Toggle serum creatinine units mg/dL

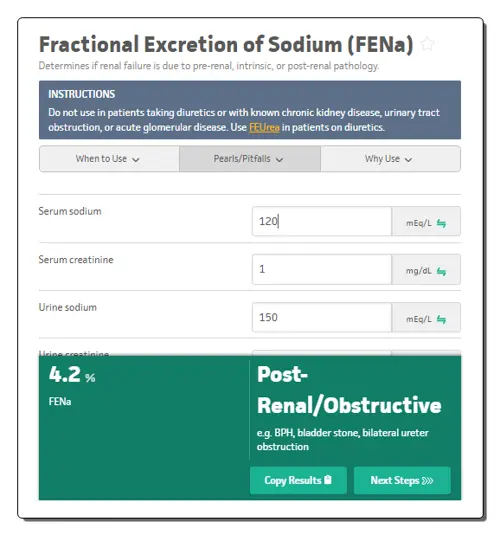(x=426, y=269)
